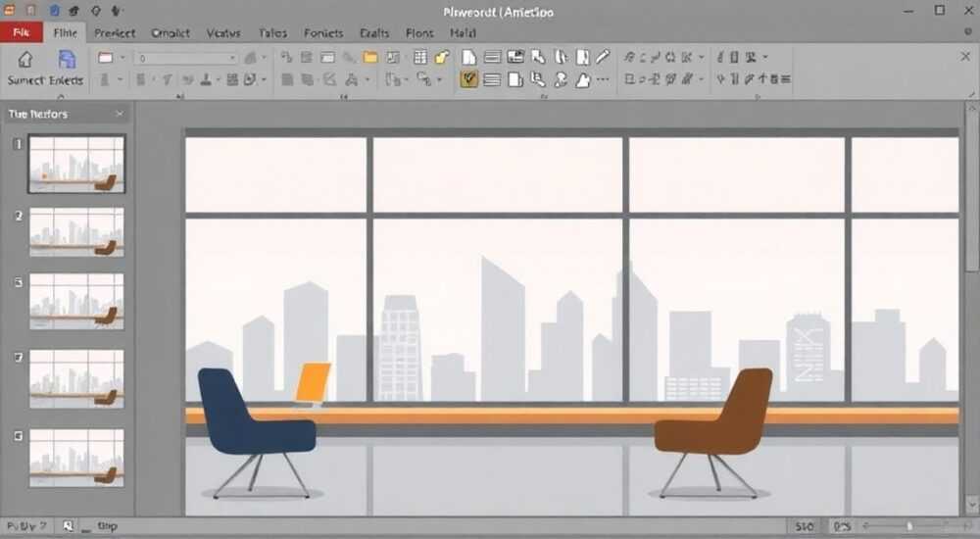Click the S10 box in status bar
Screen dimensions: 980x539
coord(805,526)
